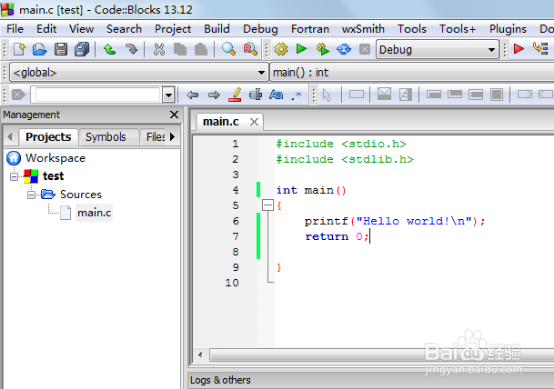Toggle regex search icon
The width and height of the screenshot is (554, 389).
click(x=296, y=95)
